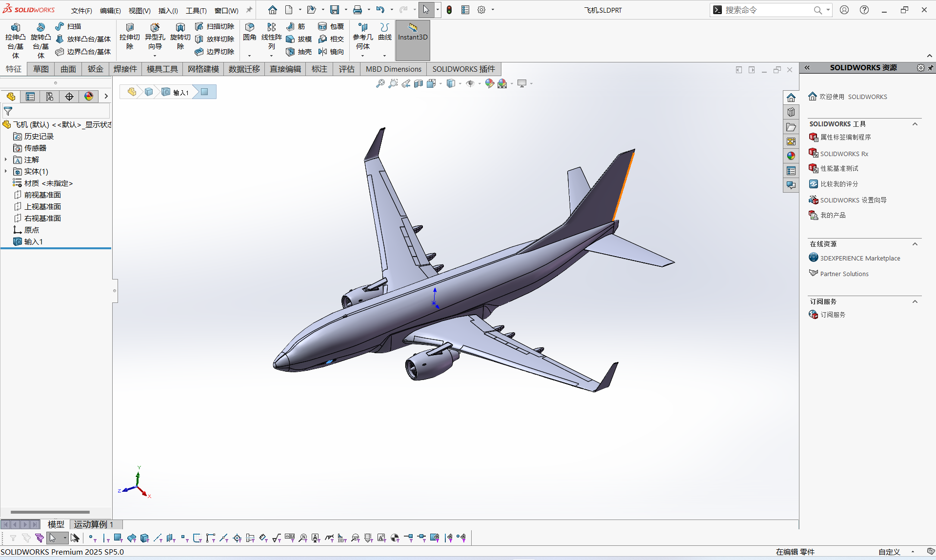Click the 旋转凸台/基体 revolve boss tool
The image size is (936, 560).
tap(40, 40)
